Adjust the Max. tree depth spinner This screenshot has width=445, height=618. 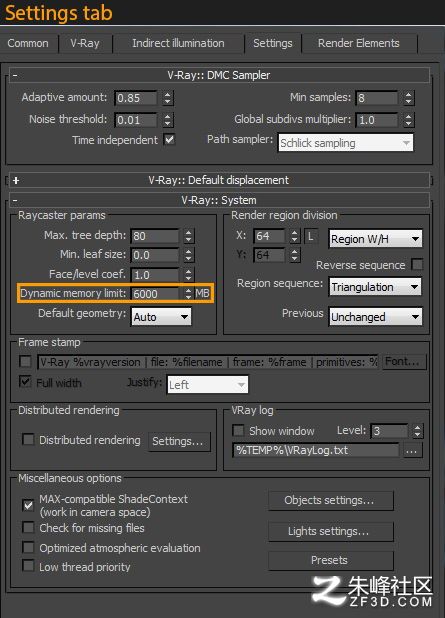(x=189, y=236)
